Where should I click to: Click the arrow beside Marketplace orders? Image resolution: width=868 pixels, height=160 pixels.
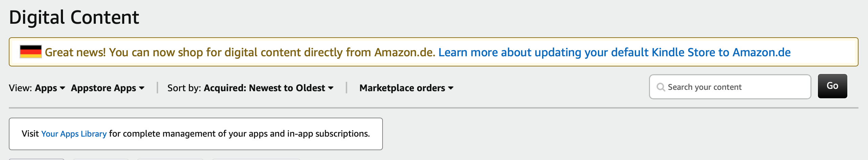point(451,88)
